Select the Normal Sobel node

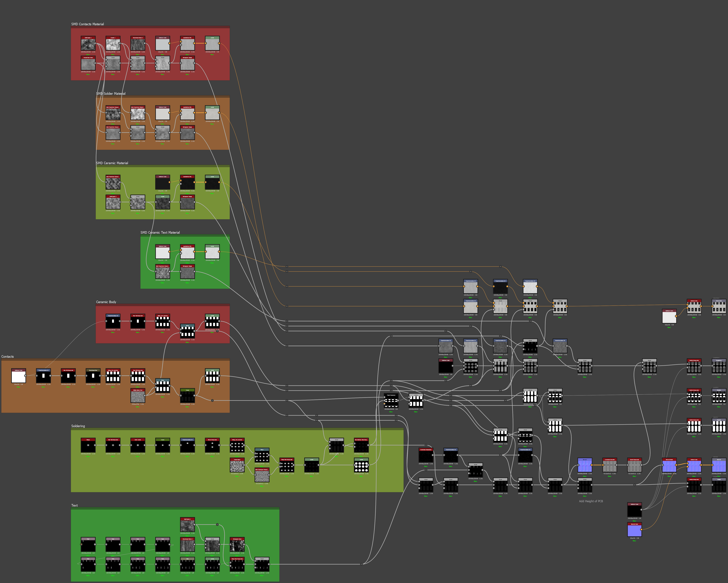tap(669, 466)
